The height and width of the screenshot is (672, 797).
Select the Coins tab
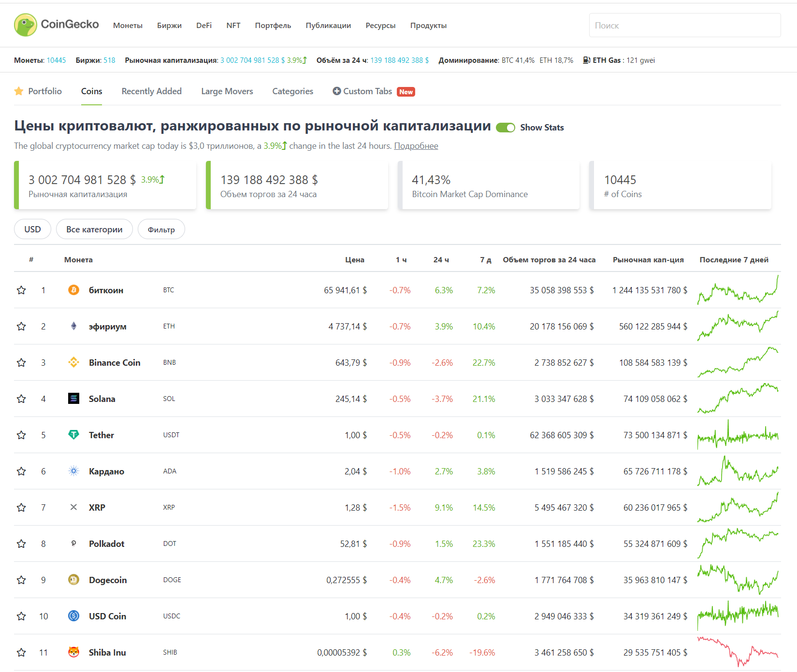91,91
